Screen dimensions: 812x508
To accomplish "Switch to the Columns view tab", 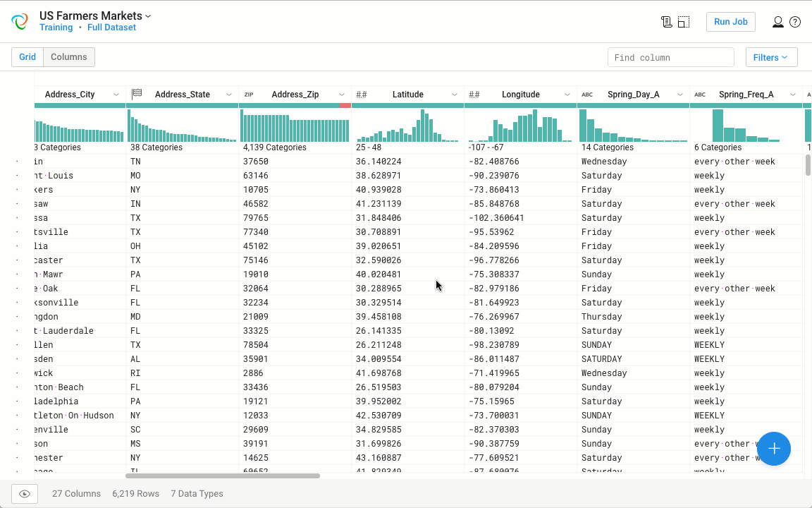I will tap(69, 57).
